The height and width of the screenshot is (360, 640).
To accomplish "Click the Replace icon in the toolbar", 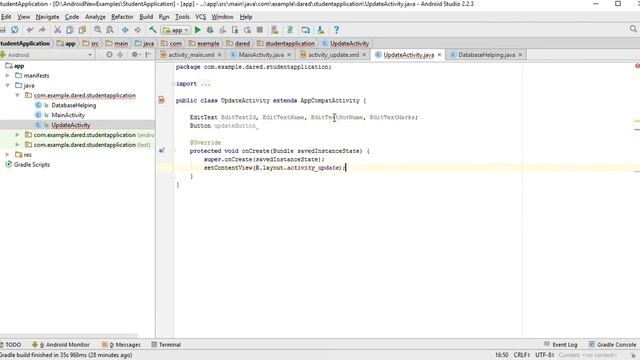I will coord(110,30).
